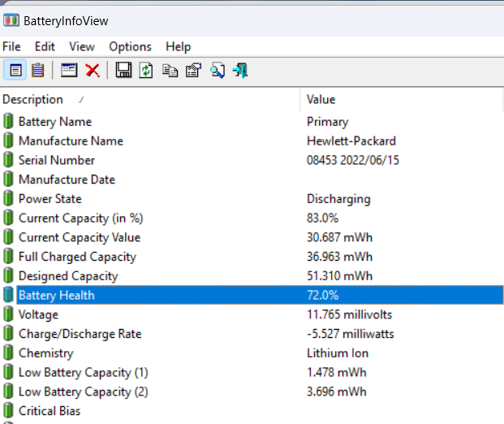Click the 11.765 millivolts value

350,314
